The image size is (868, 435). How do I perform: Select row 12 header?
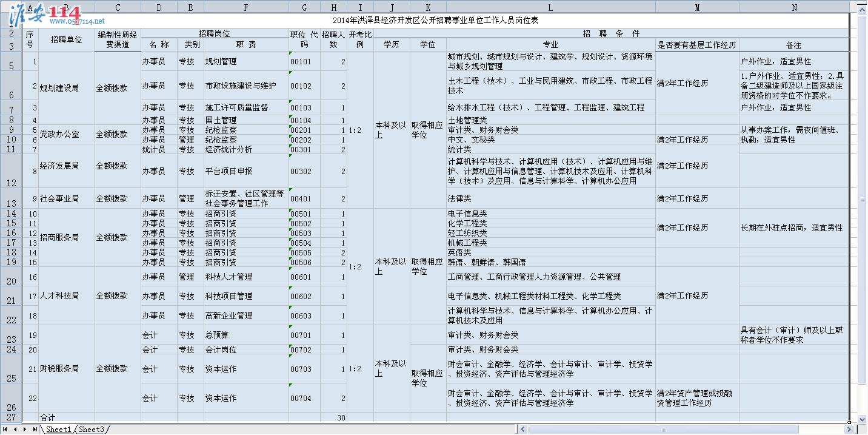[x=11, y=171]
